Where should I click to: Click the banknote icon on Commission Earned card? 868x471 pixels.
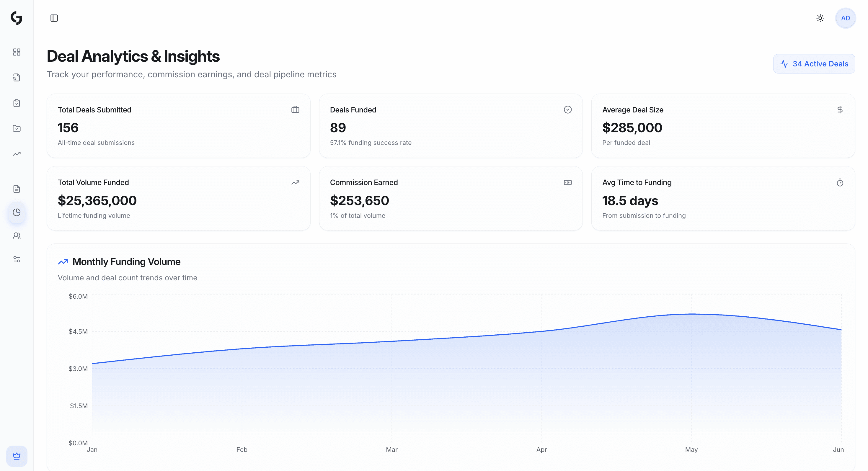click(567, 182)
